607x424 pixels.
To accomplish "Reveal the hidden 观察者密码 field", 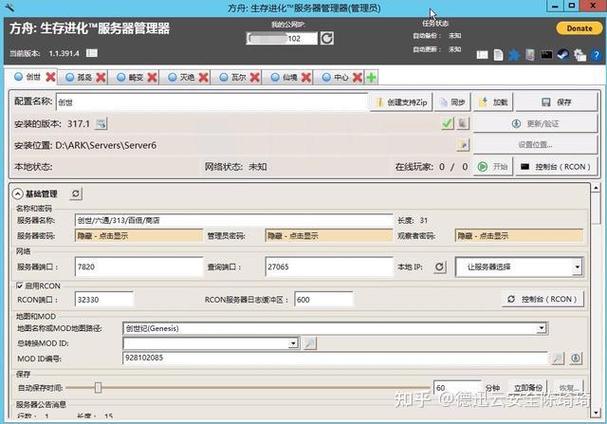I will pos(519,236).
